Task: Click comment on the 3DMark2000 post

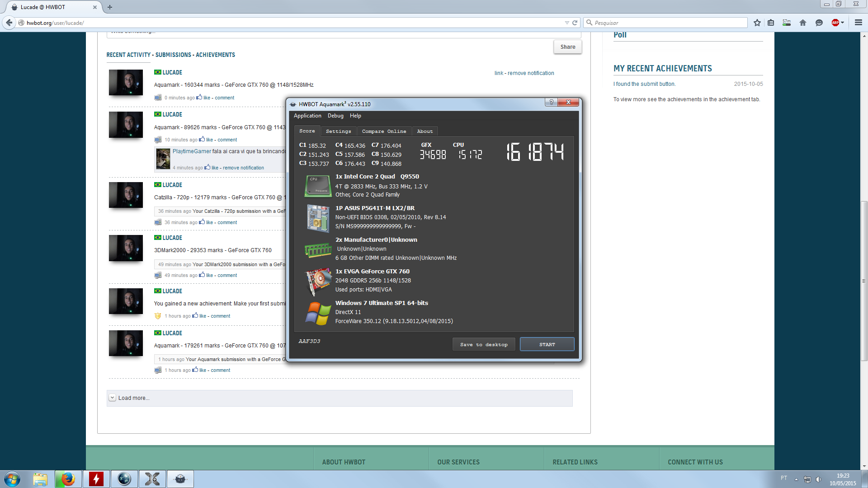Action: pyautogui.click(x=227, y=275)
